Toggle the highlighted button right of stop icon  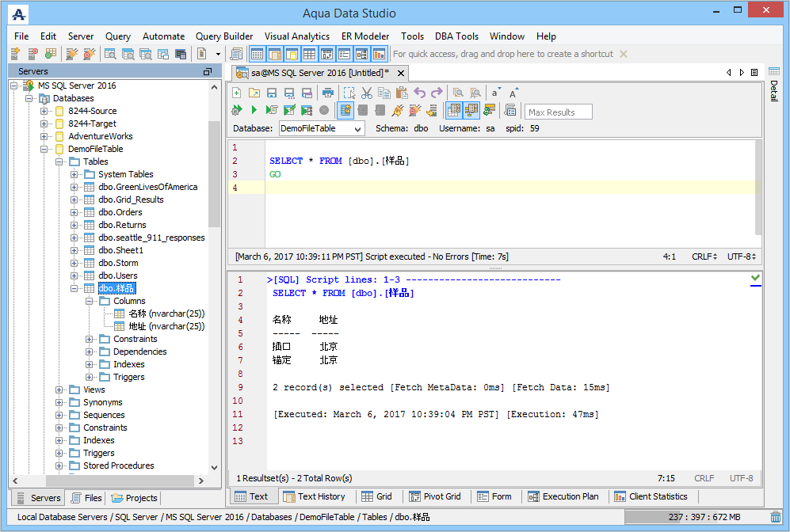[x=345, y=110]
